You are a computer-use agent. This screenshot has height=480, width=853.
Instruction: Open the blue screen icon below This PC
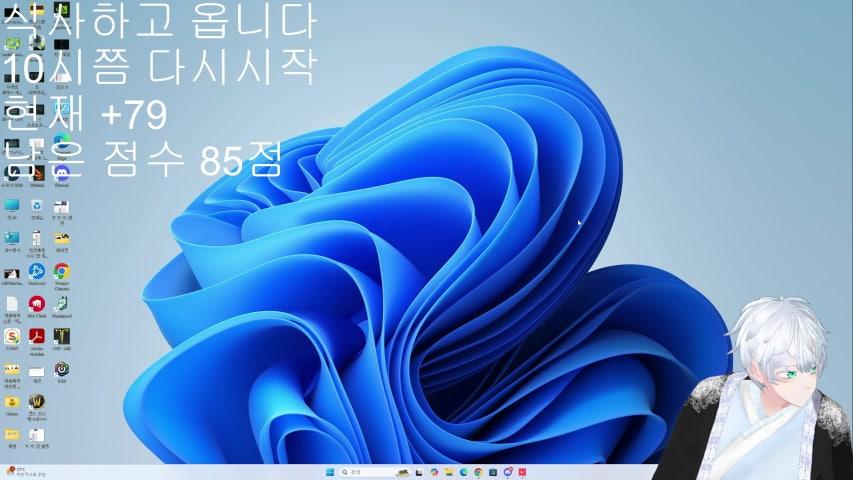coord(11,238)
